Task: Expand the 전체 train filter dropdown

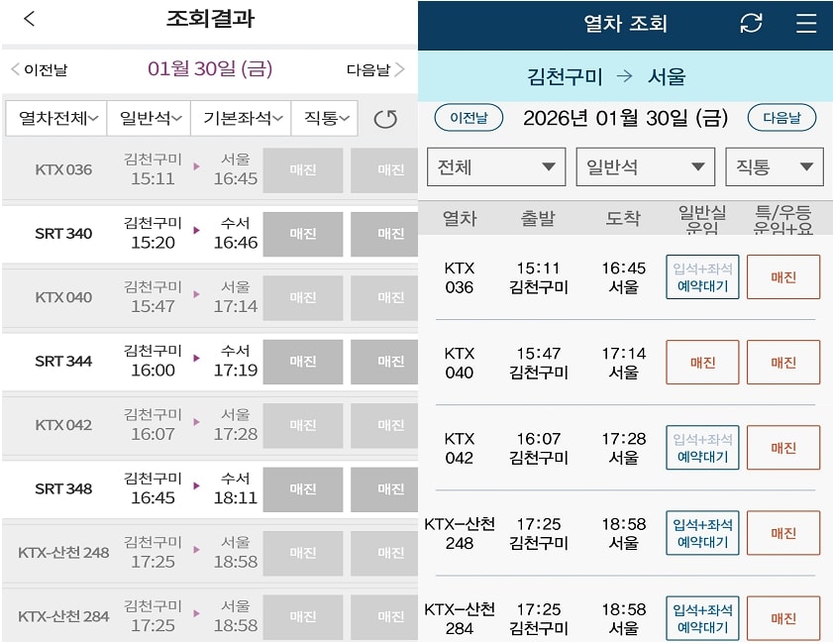Action: [x=495, y=166]
